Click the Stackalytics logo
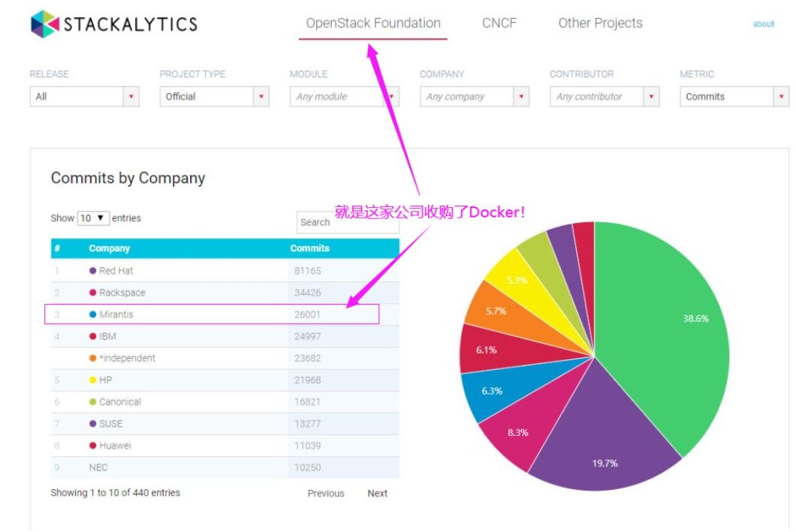Viewport: 796px width, 532px height. point(113,24)
